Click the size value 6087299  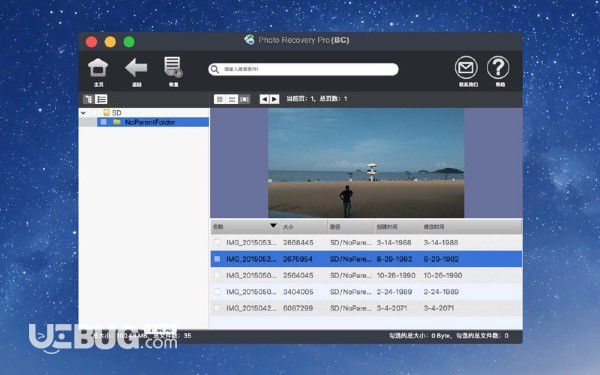(x=298, y=308)
